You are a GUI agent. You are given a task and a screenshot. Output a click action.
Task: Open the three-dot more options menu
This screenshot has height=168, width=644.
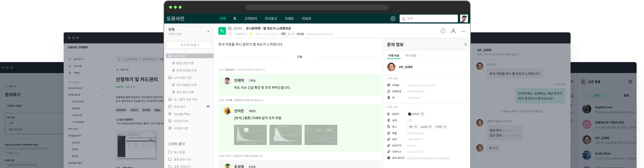click(463, 31)
